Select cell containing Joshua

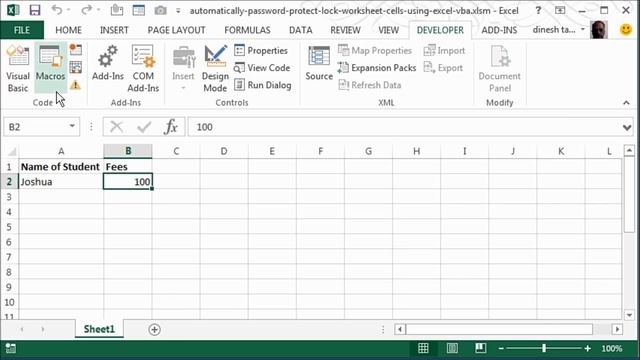pyautogui.click(x=61, y=182)
